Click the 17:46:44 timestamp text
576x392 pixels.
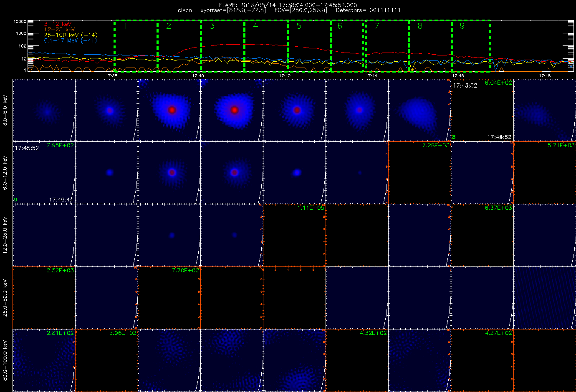tap(61, 200)
